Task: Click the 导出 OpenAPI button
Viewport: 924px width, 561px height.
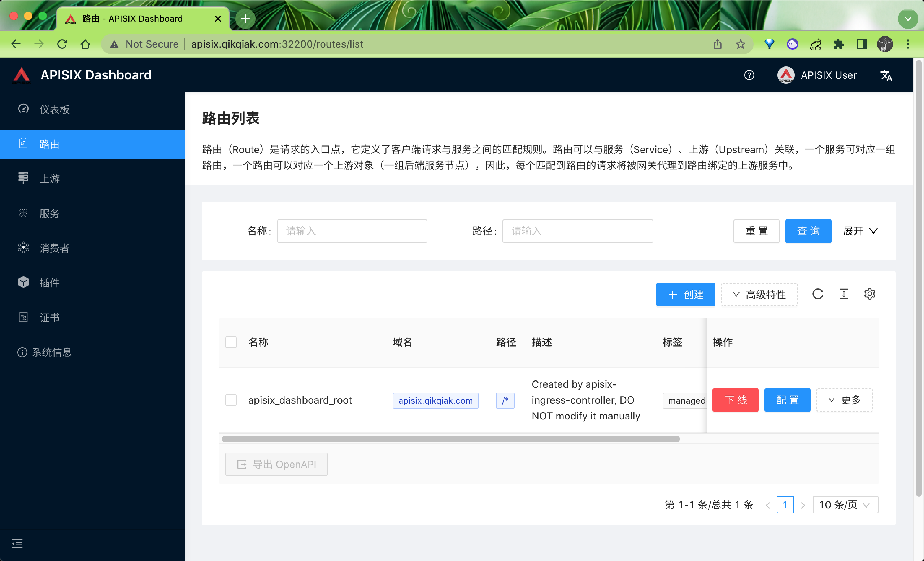Action: click(x=276, y=464)
